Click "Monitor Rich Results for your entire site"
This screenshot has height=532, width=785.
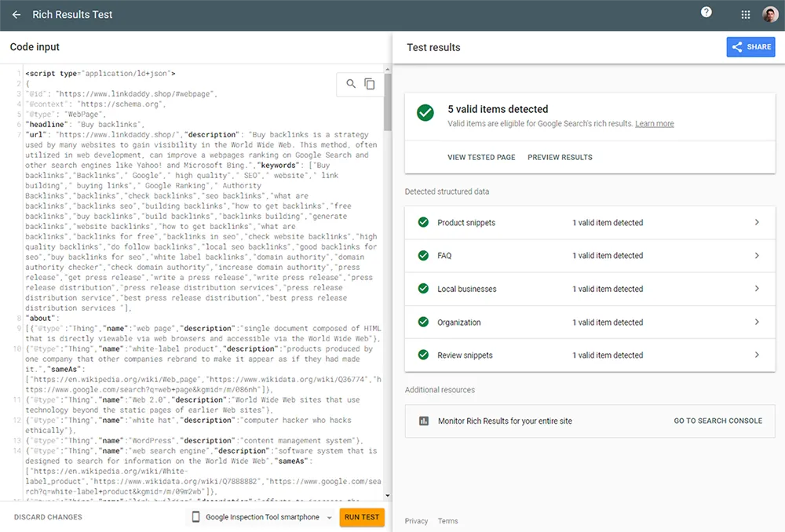tap(505, 421)
